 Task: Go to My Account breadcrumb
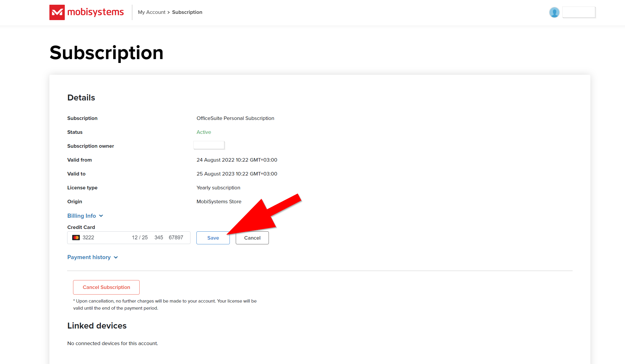point(151,12)
